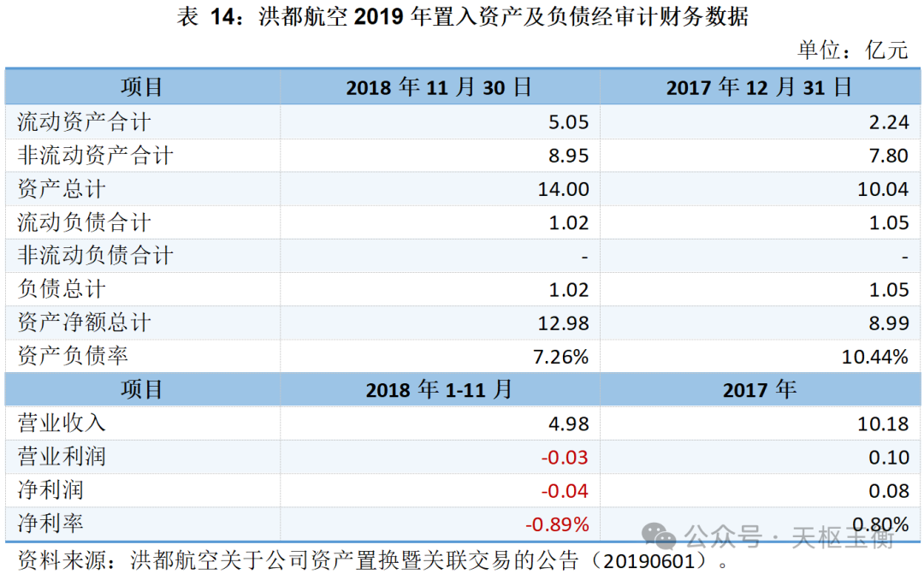Select the 10.18 revenue value for 2017
Screen dimensions: 924x574
883,423
